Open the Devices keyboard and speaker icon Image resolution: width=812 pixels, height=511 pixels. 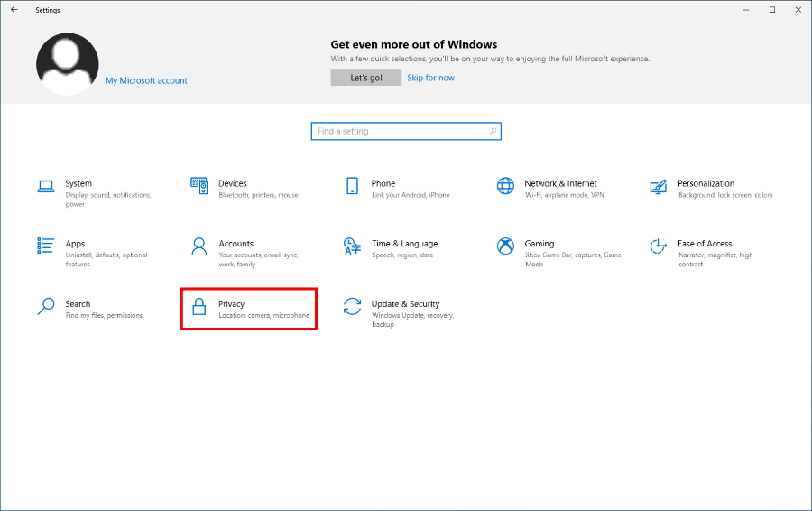pyautogui.click(x=198, y=186)
